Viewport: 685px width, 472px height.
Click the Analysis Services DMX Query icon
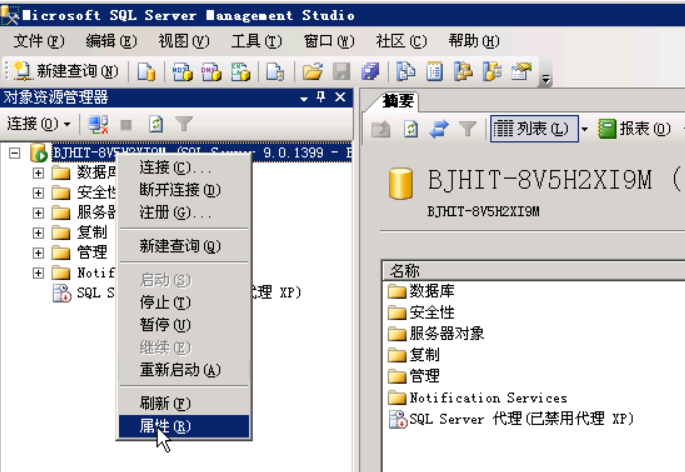click(211, 71)
